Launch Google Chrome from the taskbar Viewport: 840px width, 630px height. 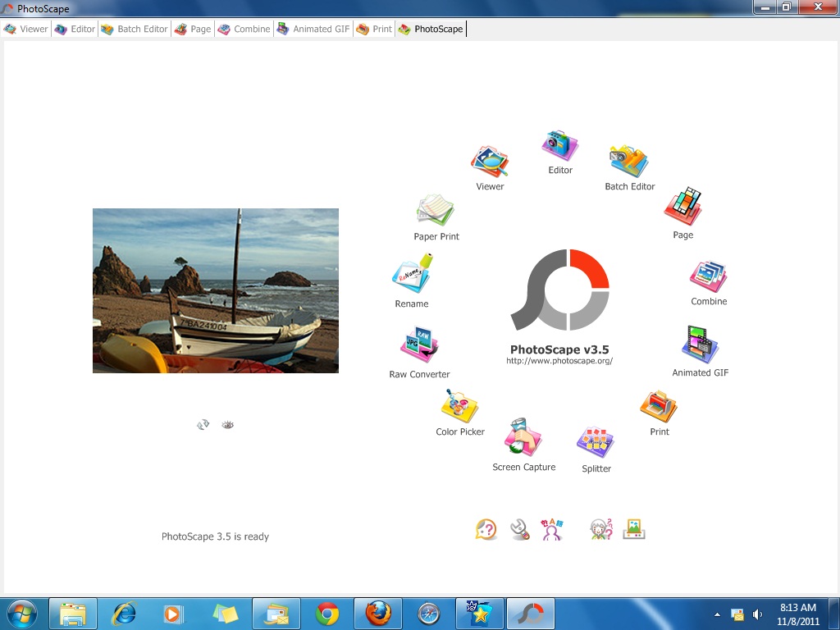coord(327,614)
